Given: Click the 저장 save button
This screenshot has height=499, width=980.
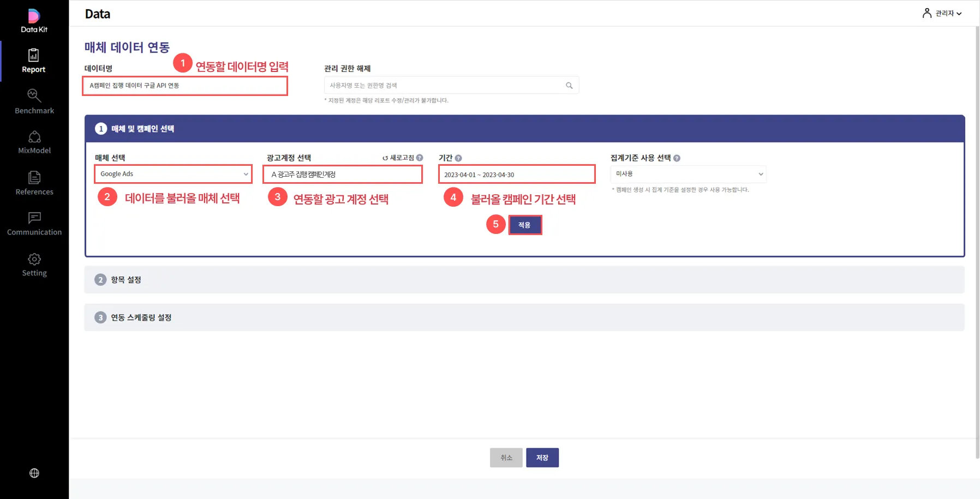Looking at the screenshot, I should 542,458.
